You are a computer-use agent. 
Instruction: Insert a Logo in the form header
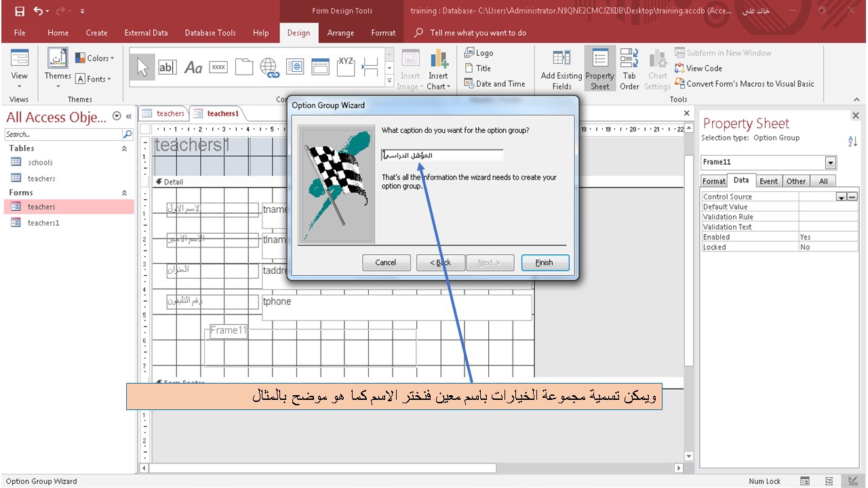click(x=479, y=53)
